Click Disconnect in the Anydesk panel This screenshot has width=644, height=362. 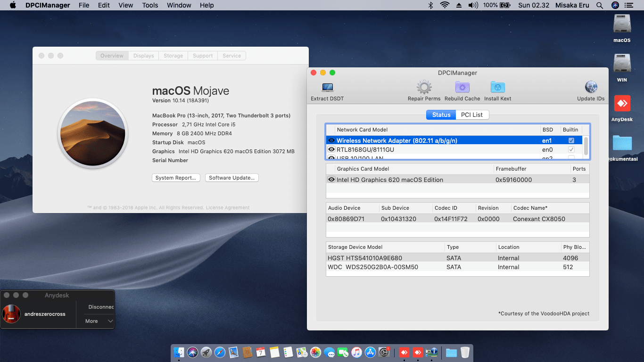point(100,307)
